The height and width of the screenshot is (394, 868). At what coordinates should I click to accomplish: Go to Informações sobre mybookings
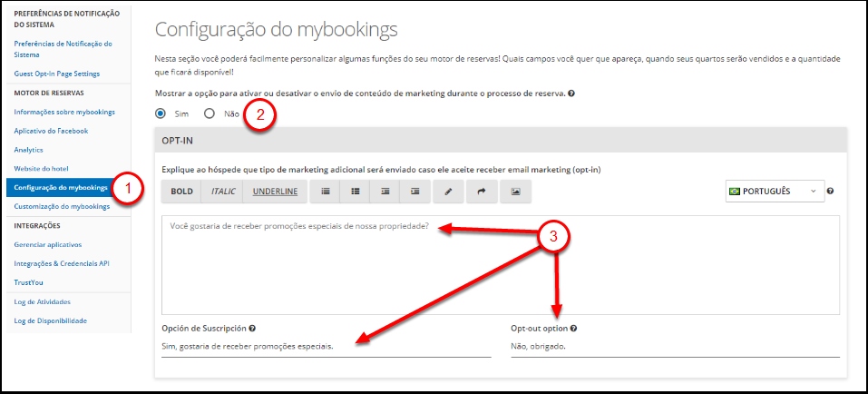coord(64,112)
